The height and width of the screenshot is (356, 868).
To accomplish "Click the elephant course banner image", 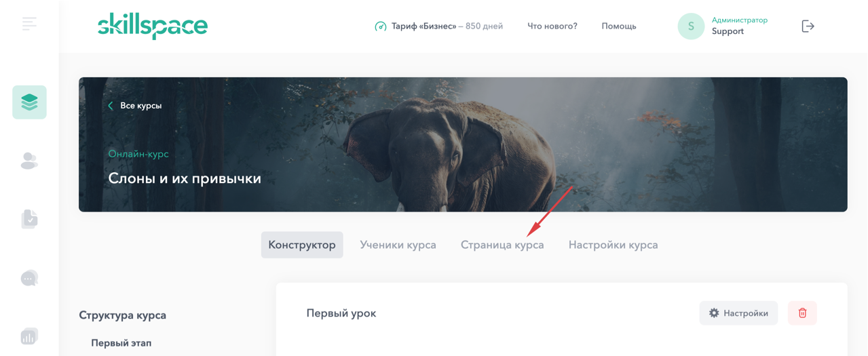I will pos(463,144).
